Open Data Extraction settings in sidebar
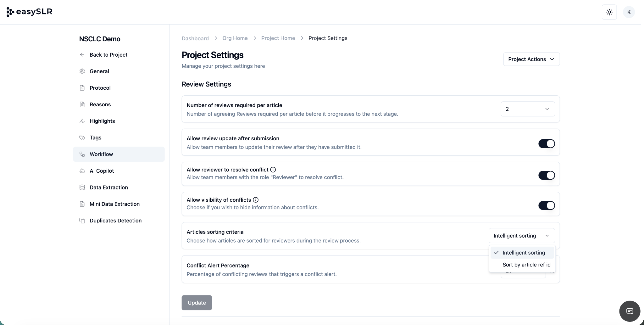Screen dimensions: 644x325 [108, 188]
